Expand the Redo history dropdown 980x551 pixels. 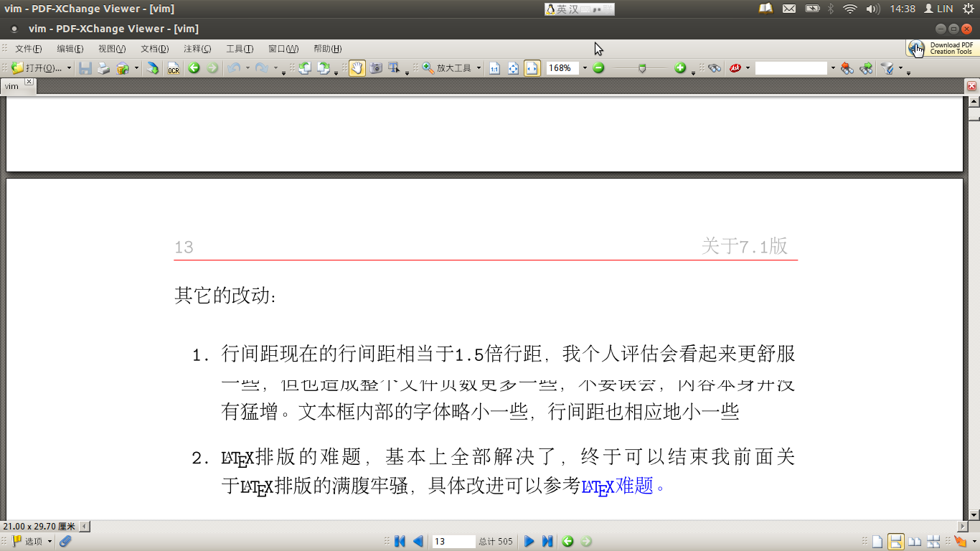[x=275, y=68]
